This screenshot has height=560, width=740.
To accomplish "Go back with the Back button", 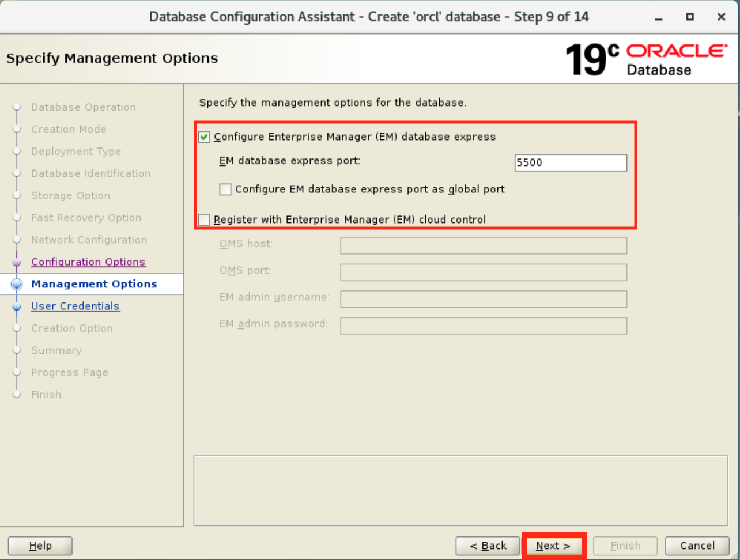I will [488, 546].
